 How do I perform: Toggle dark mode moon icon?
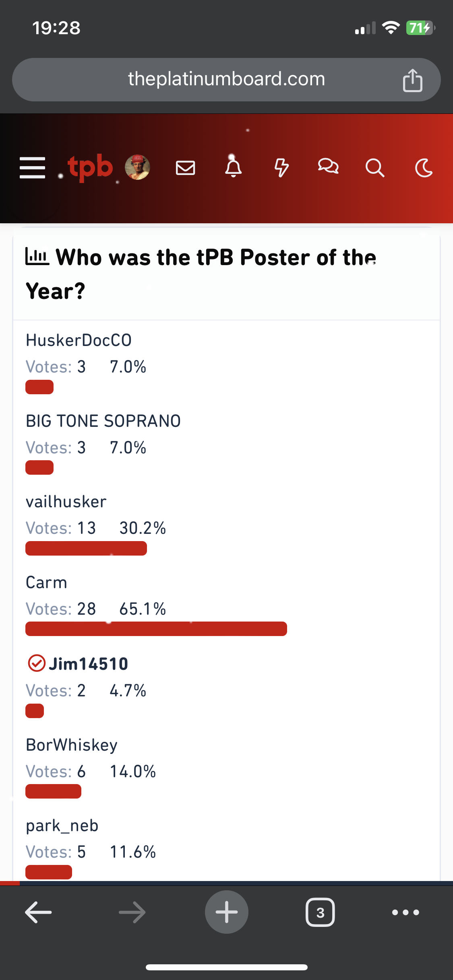[424, 168]
